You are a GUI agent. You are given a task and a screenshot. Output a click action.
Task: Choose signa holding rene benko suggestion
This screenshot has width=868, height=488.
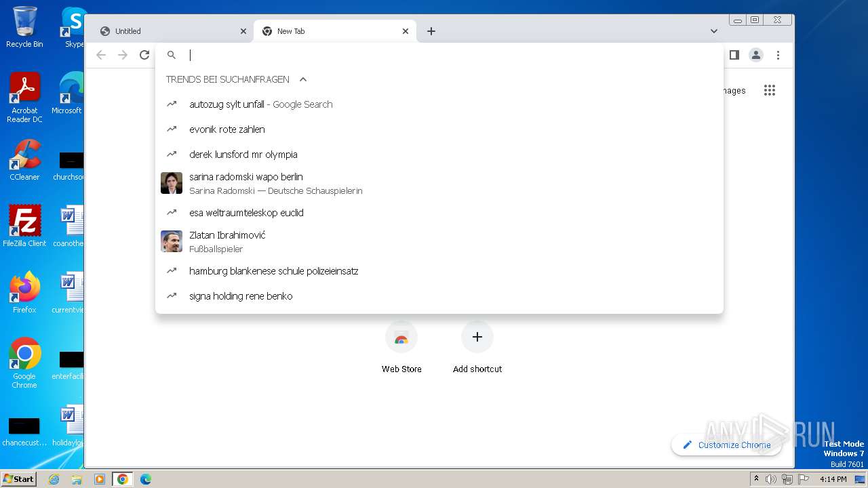439,296
